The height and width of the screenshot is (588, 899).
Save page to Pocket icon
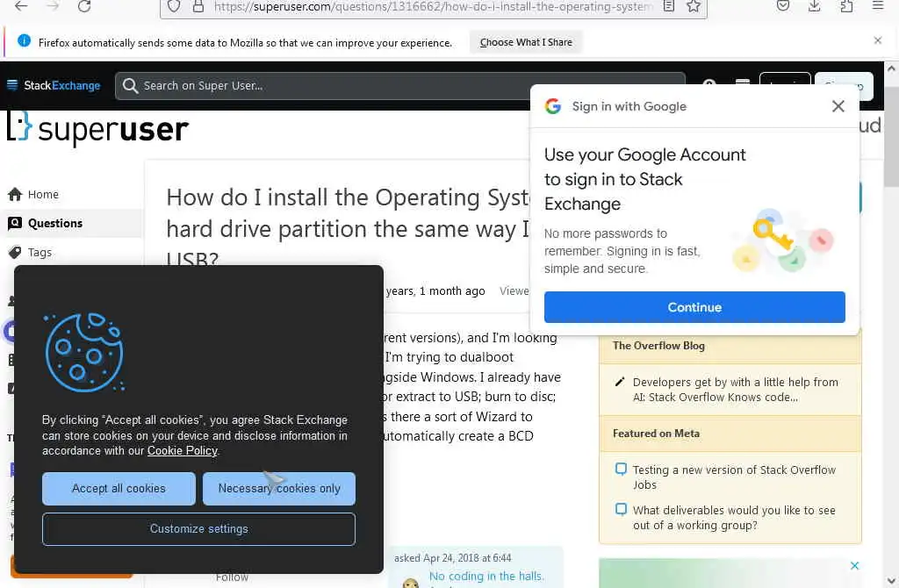(783, 6)
